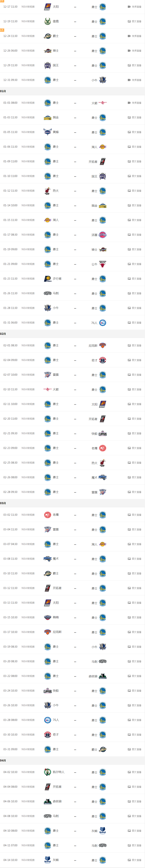Click the Pacers logo in the 01-23 game
Viewport: 145px width, 868px height.
[x=48, y=279]
